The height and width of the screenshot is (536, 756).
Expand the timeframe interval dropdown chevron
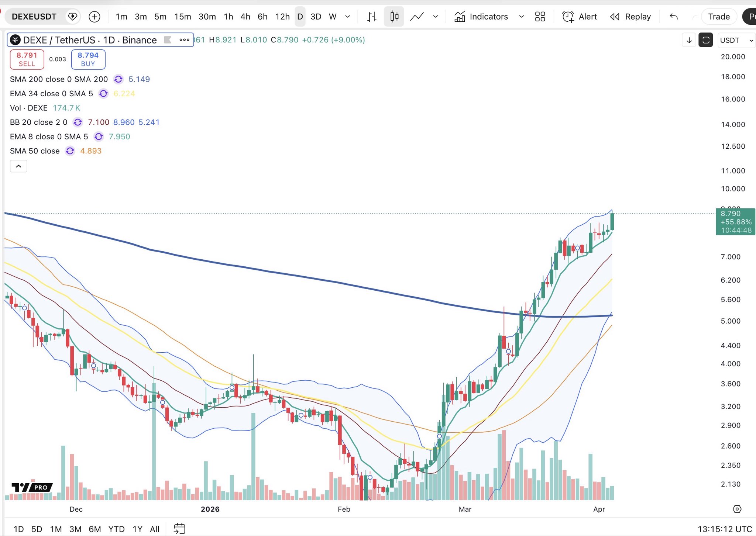click(x=347, y=17)
